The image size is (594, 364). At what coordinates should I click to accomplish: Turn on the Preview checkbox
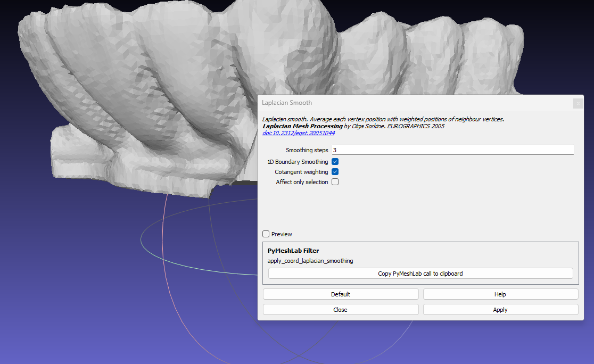pos(266,234)
